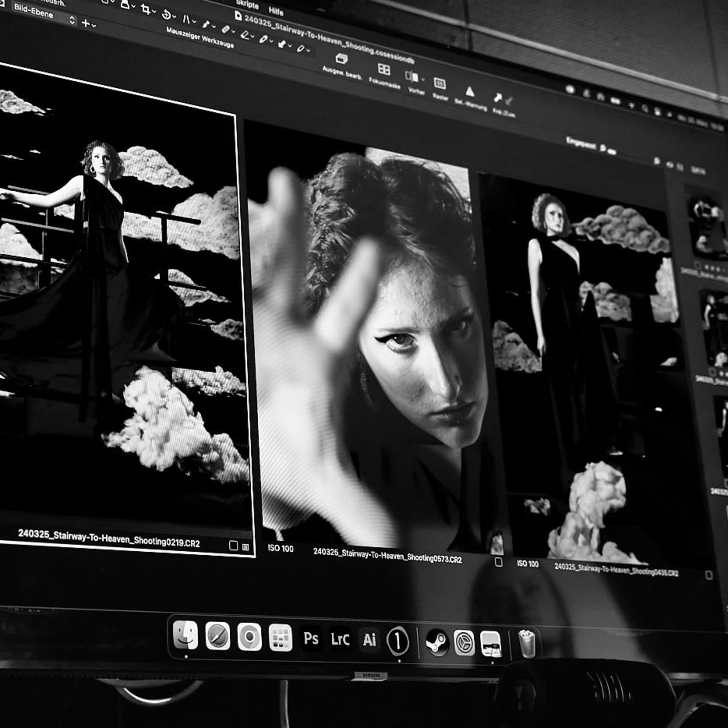Click the Vorher before/after icon

tap(412, 76)
